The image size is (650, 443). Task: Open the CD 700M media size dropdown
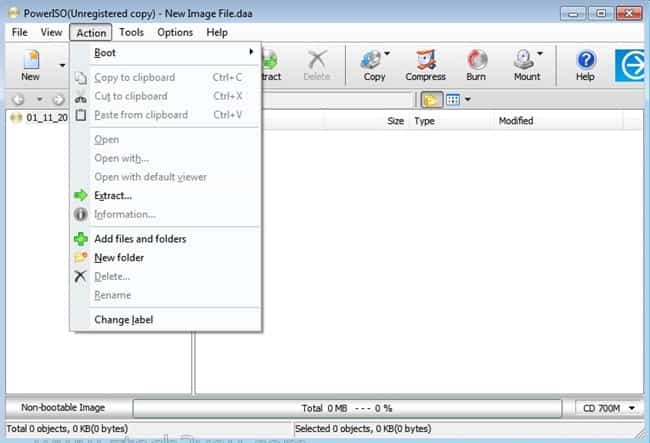[609, 408]
